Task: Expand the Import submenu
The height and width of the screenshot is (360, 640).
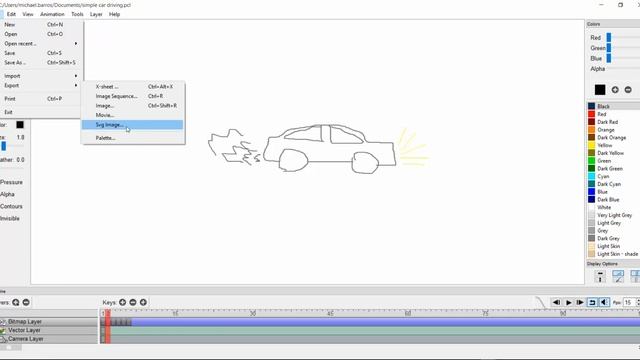Action: [x=41, y=76]
